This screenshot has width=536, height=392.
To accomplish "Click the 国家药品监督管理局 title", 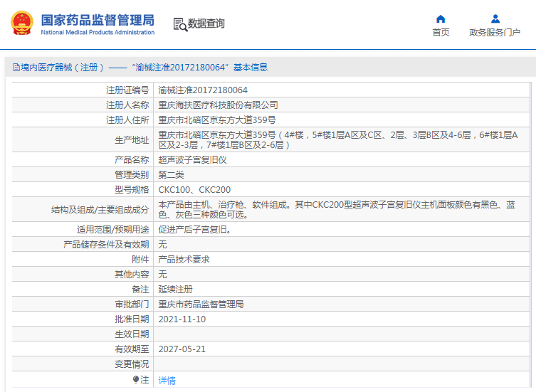I will (x=98, y=20).
